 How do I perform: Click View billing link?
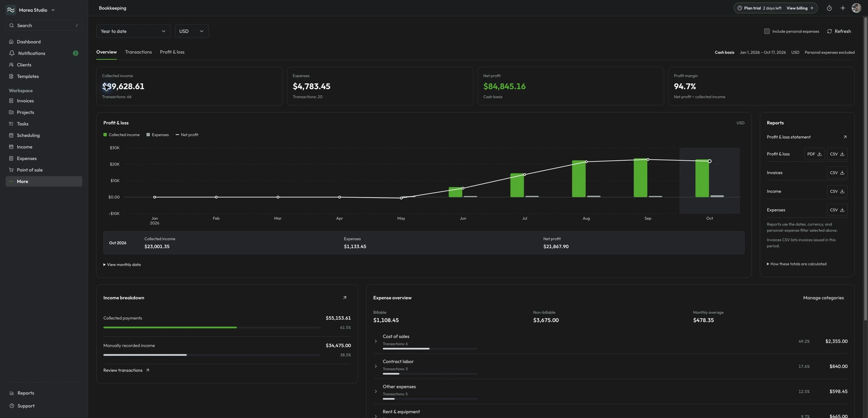800,8
